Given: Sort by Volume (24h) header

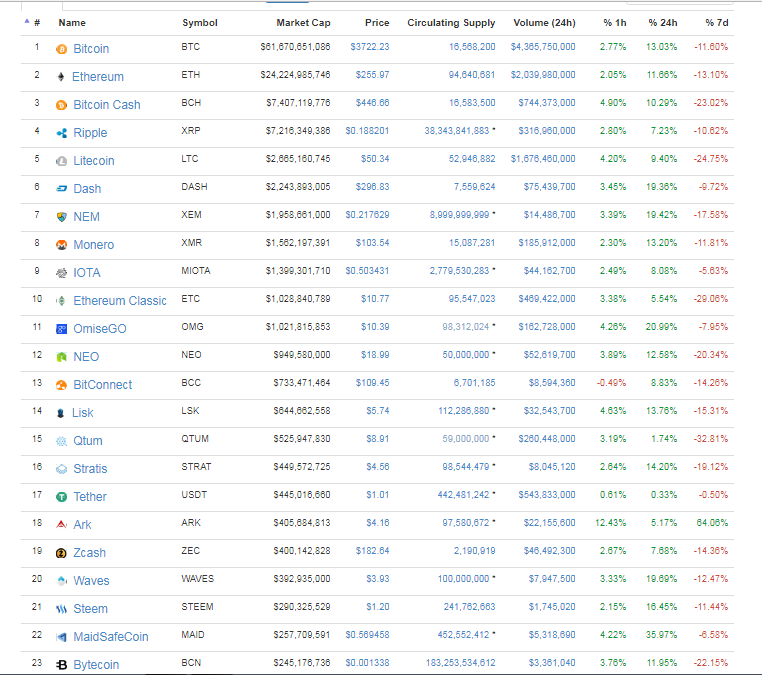Looking at the screenshot, I should (544, 23).
